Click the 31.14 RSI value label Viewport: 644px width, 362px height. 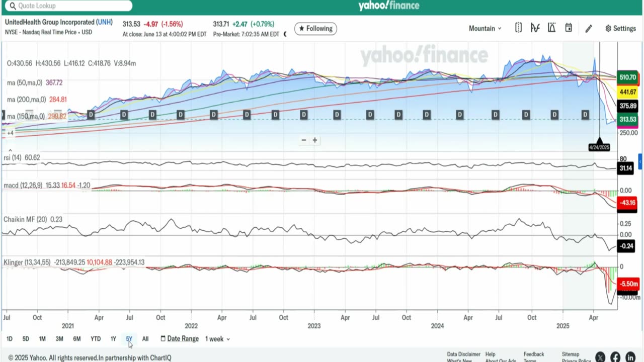(626, 168)
